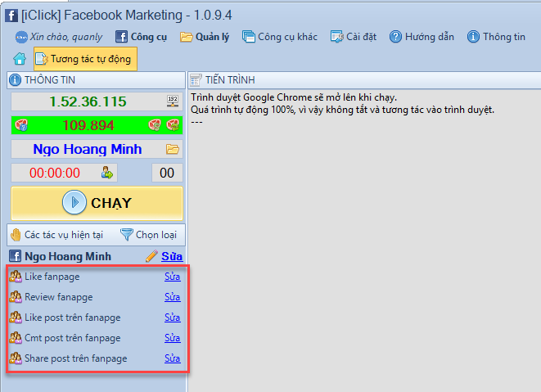Open folder icon next to Ngo Hoang Minh
Viewport: 541px width, 392px height.
pyautogui.click(x=173, y=149)
